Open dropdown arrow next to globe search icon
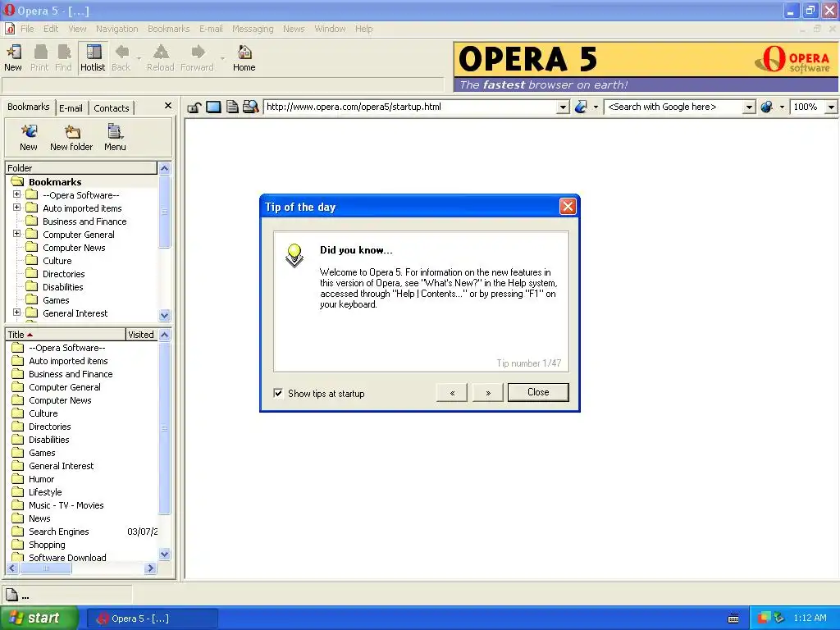This screenshot has height=630, width=840. pos(782,107)
